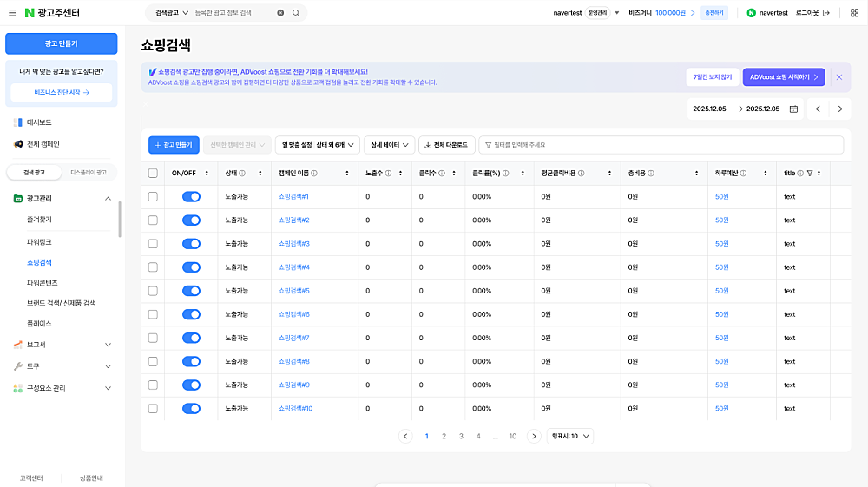Switch to the 디스플레이 광고 tab

(89, 173)
